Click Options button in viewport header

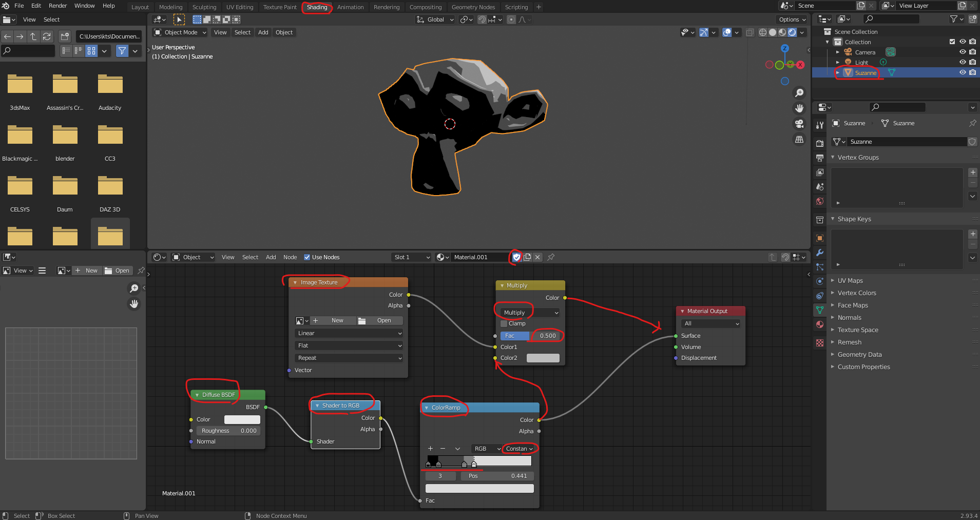(792, 20)
